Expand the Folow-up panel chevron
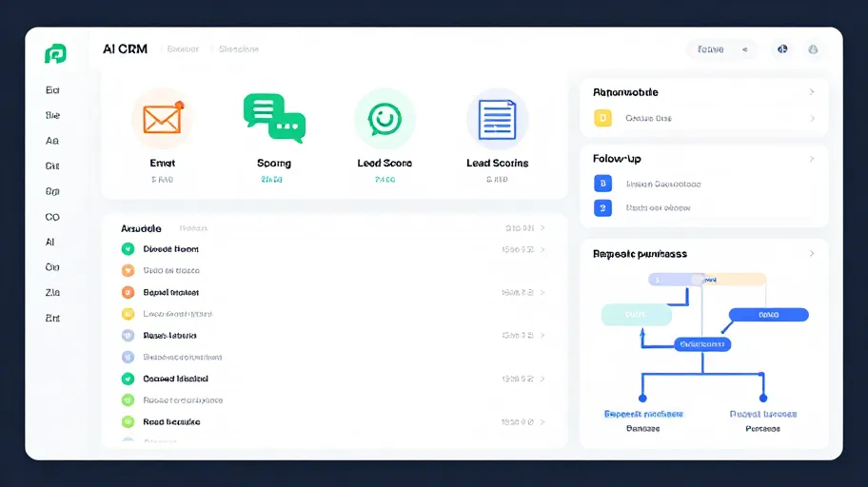 point(812,159)
